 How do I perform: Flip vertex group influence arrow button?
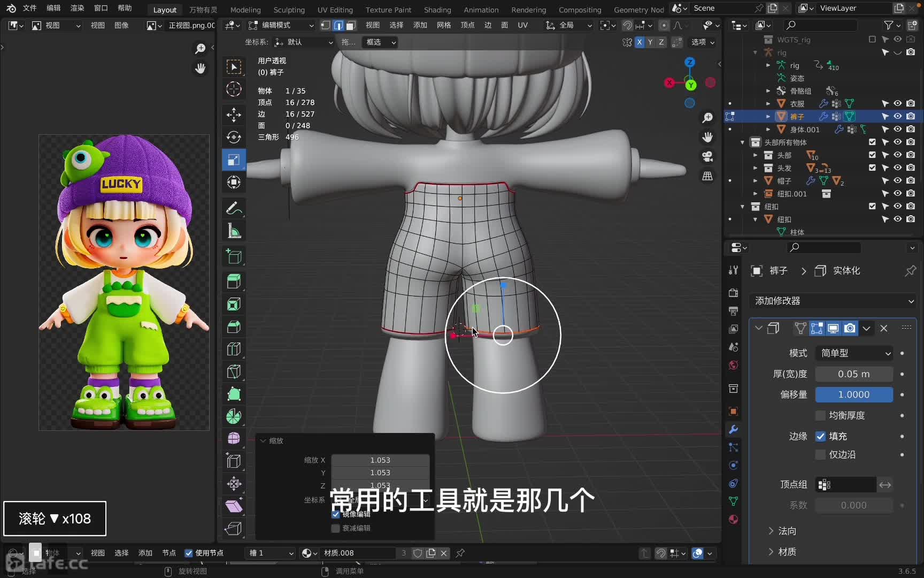[885, 485]
